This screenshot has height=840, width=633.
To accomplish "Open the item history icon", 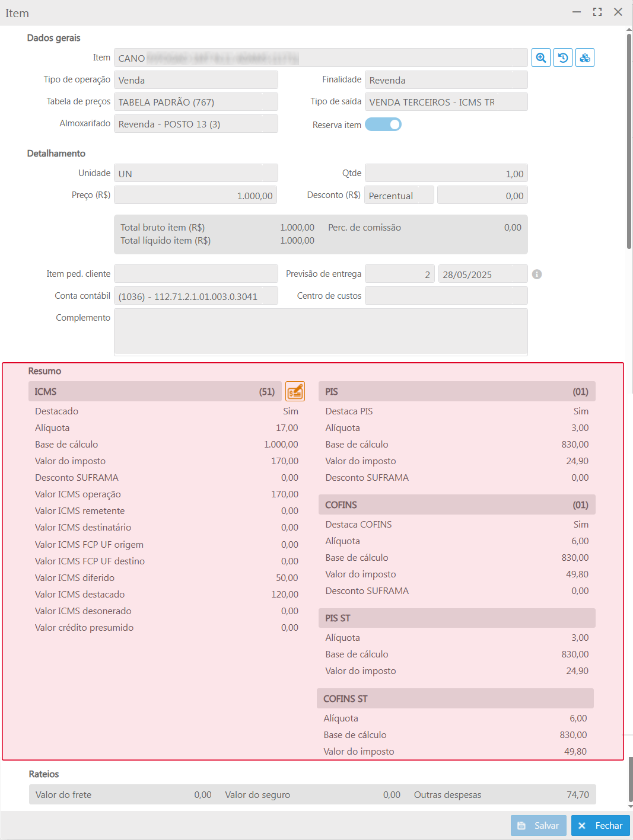I will click(x=562, y=58).
